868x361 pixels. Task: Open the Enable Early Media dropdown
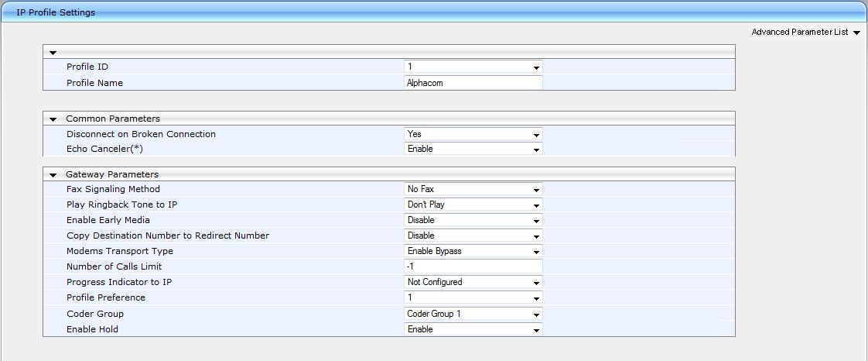[x=473, y=220]
